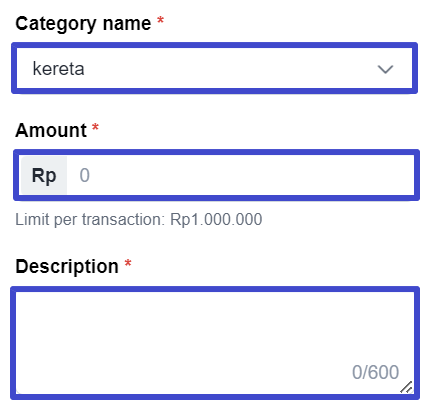The image size is (426, 408).
Task: Click the Limit per transaction hint
Action: tap(139, 220)
